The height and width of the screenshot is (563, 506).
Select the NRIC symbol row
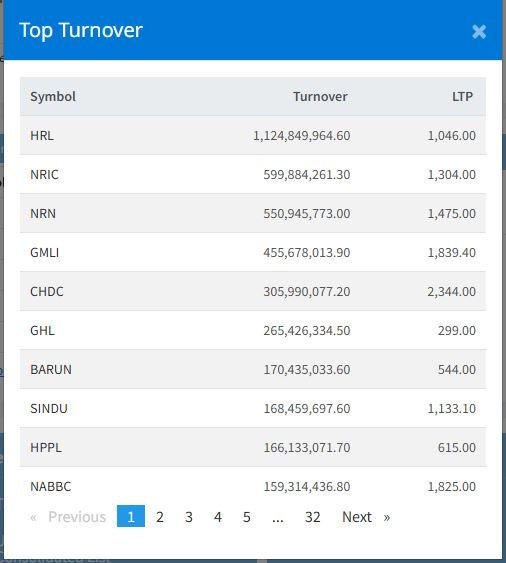click(253, 175)
